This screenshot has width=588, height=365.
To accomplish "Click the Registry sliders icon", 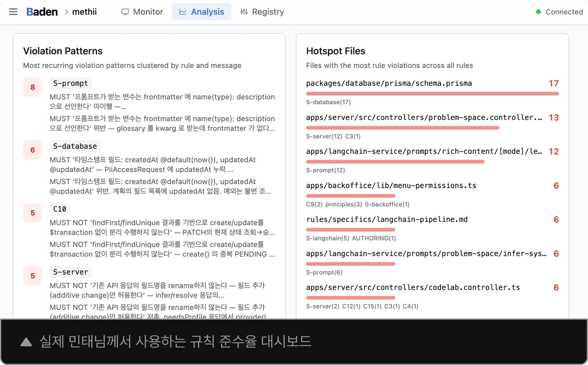I will 244,12.
